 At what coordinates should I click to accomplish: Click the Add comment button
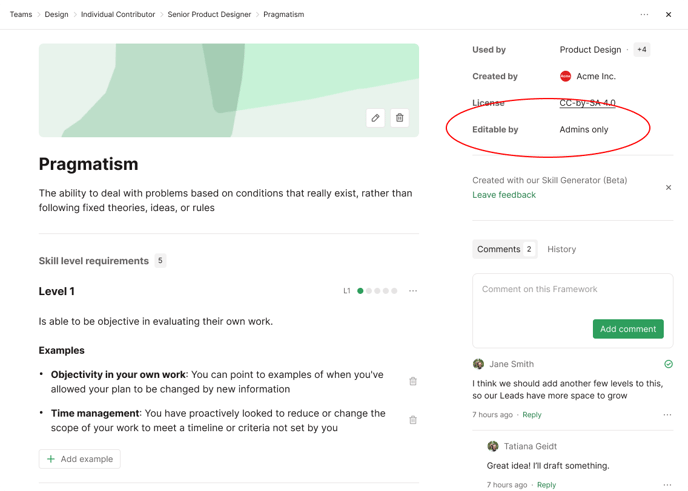point(627,329)
